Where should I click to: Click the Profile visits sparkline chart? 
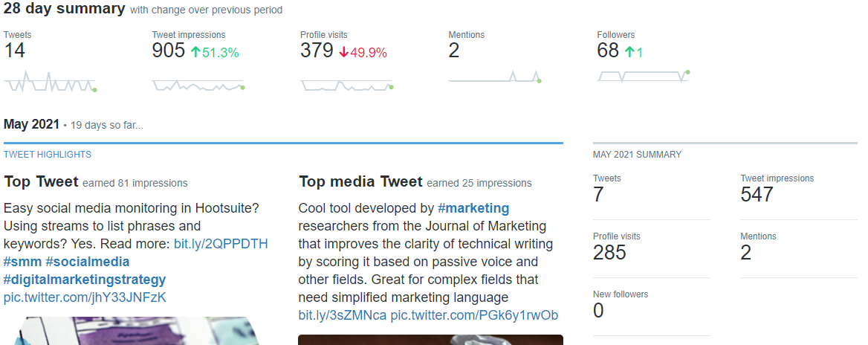pyautogui.click(x=347, y=84)
